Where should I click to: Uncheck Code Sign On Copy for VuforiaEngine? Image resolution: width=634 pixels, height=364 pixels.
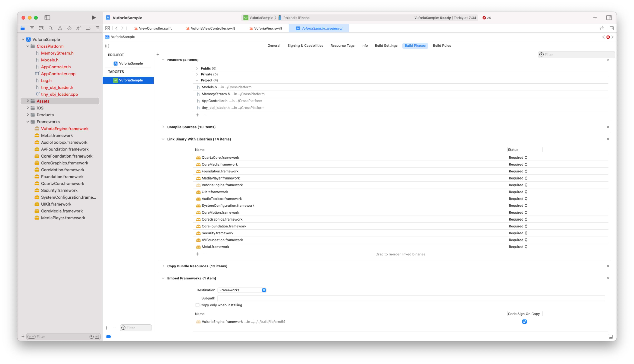click(524, 321)
